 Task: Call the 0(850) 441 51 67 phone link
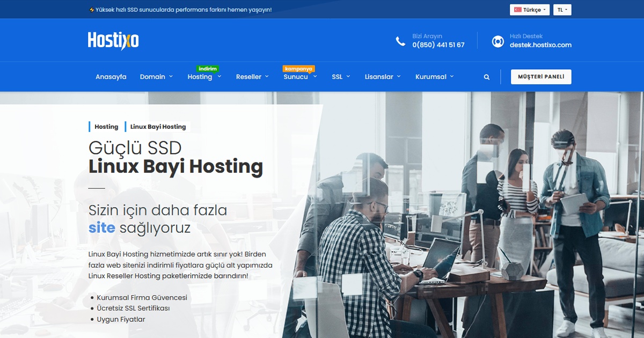click(438, 45)
